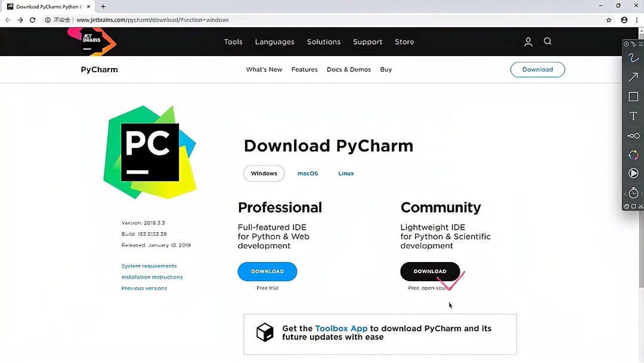Select the arrow annotation tool

pos(633,76)
